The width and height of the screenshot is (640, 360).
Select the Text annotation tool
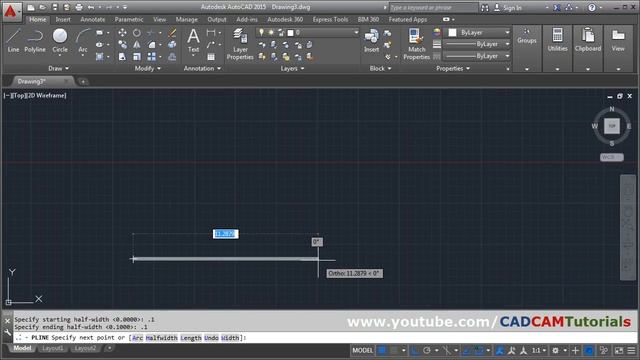[x=193, y=40]
